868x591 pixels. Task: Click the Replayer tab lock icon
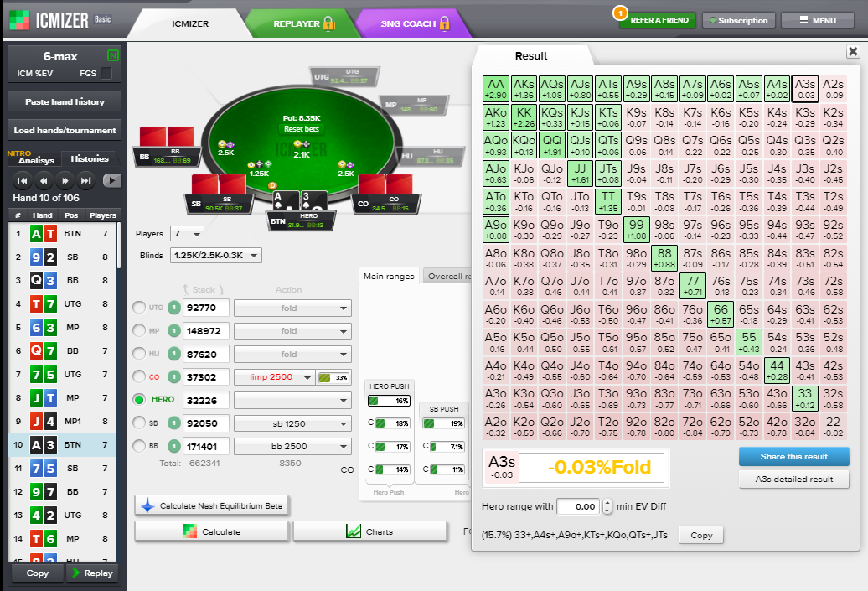(328, 23)
